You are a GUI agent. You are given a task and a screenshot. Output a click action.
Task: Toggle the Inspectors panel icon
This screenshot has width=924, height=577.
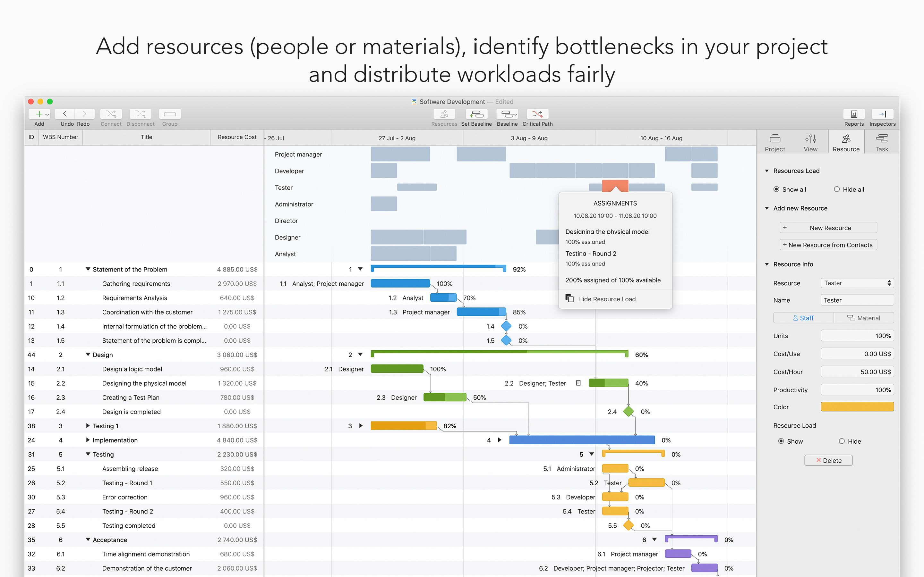(x=882, y=114)
